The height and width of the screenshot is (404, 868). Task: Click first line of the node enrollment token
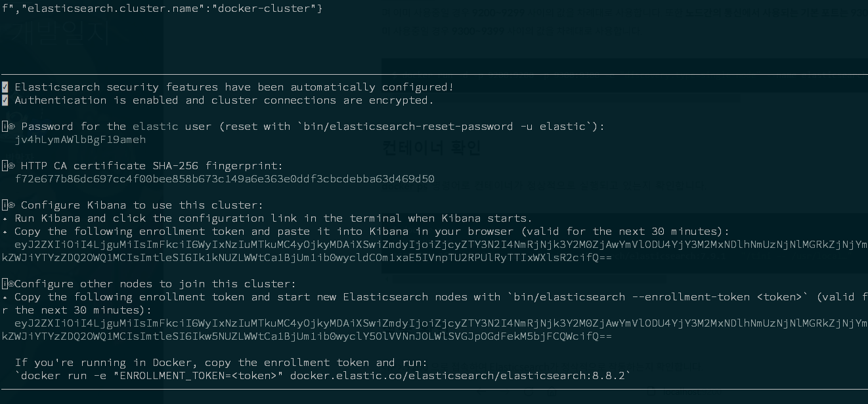[x=441, y=323]
